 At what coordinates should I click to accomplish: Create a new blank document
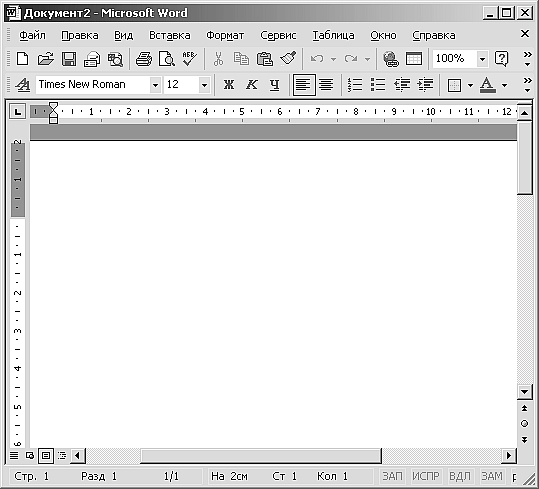point(23,59)
